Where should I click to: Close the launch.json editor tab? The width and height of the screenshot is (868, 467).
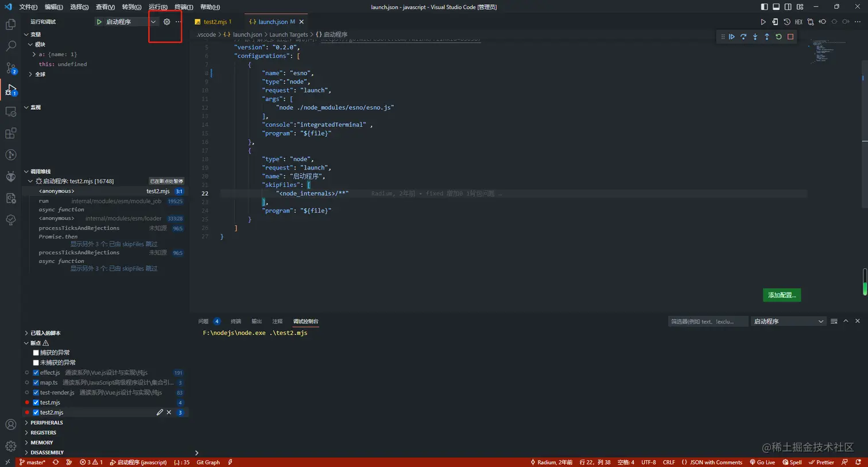click(301, 22)
